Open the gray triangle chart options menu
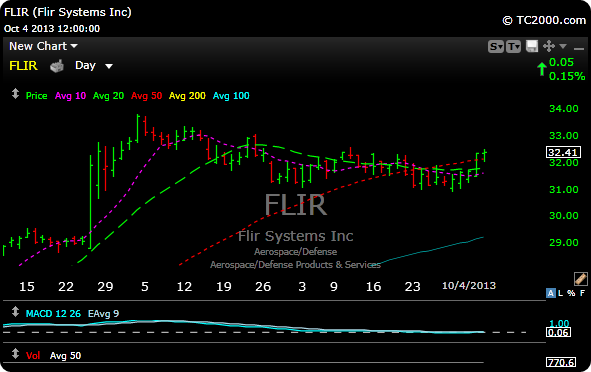591x372 pixels. [563, 46]
